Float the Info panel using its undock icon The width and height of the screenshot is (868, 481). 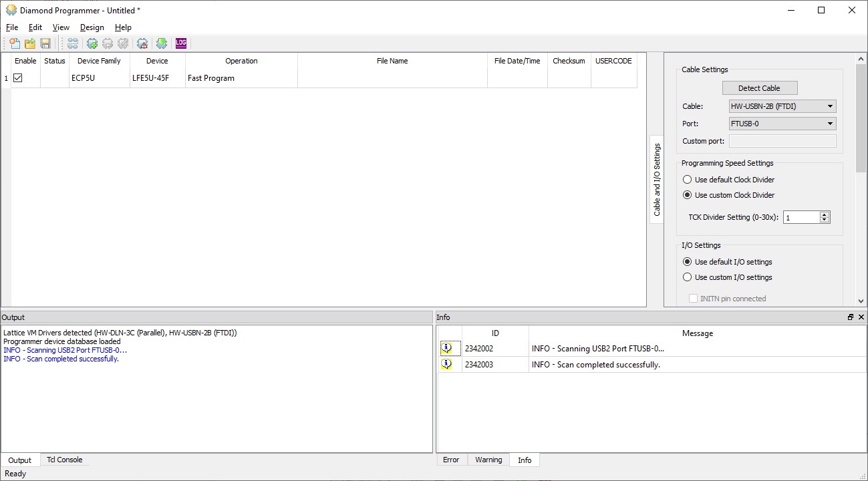pyautogui.click(x=851, y=317)
